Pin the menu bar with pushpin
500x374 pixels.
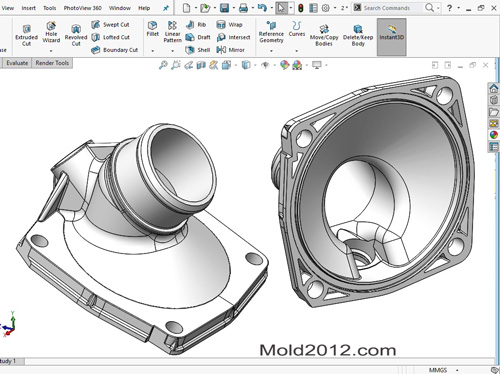pyautogui.click(x=166, y=8)
